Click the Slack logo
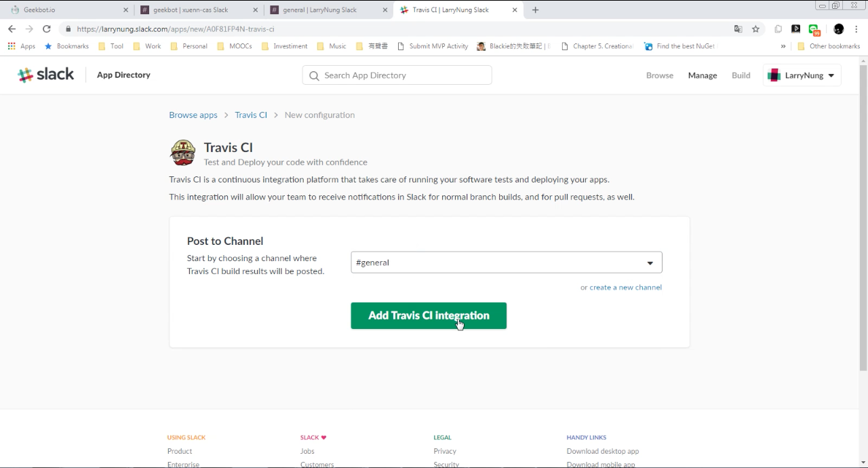 [45, 75]
